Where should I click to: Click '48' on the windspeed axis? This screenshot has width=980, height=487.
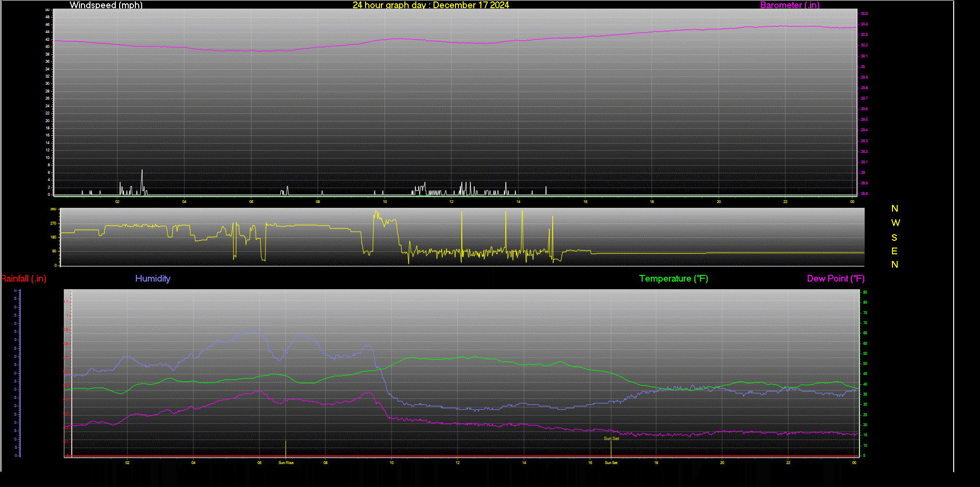click(47, 17)
